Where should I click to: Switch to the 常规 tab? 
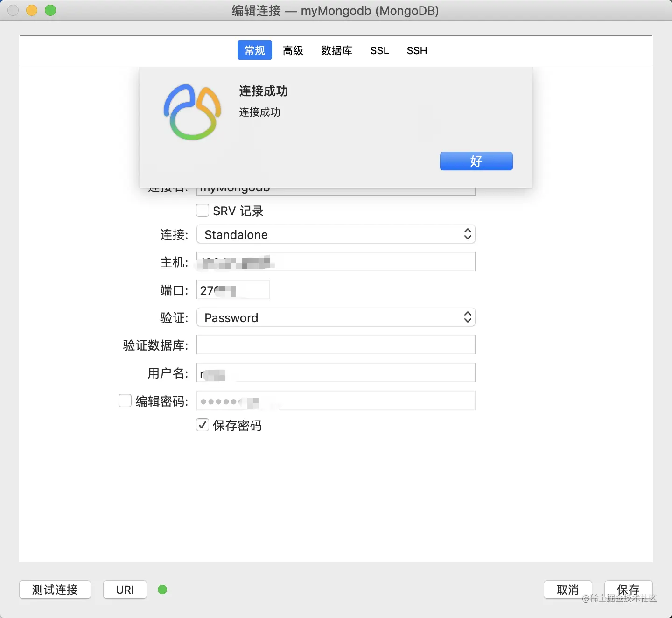255,50
